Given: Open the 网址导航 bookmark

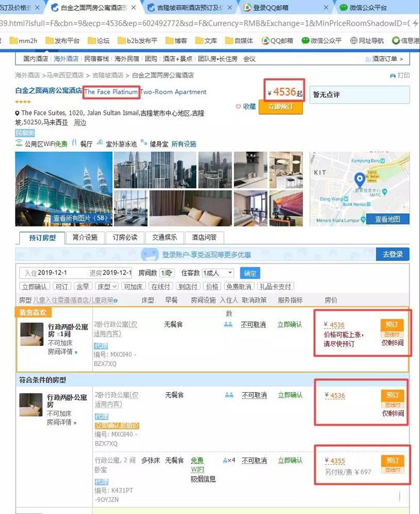Looking at the screenshot, I should [x=367, y=41].
